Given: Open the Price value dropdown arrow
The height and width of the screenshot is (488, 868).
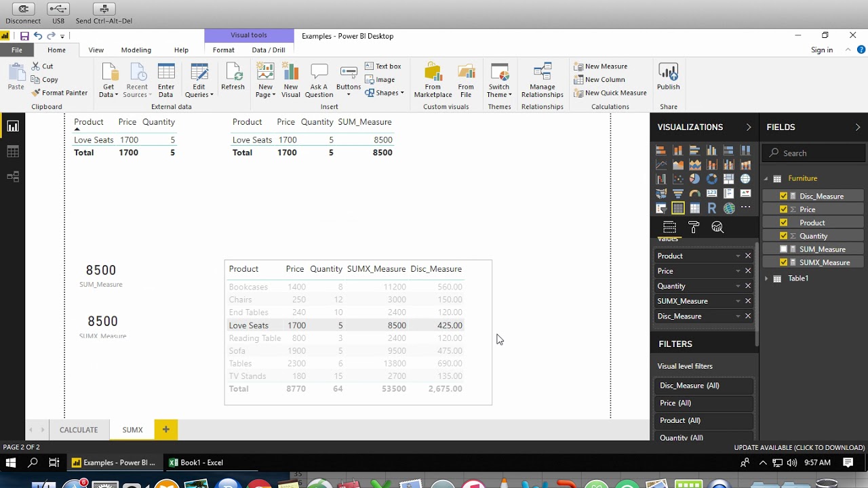Looking at the screenshot, I should pyautogui.click(x=738, y=271).
